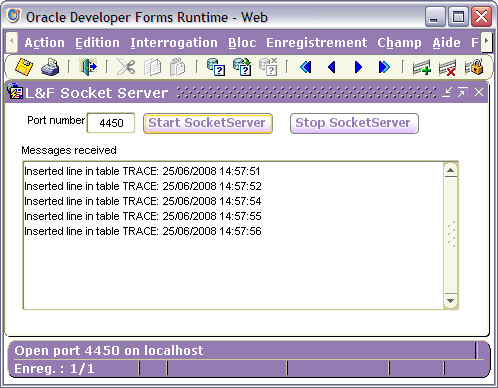Open the Bloc menu
Screen dimensions: 498x388
point(242,43)
